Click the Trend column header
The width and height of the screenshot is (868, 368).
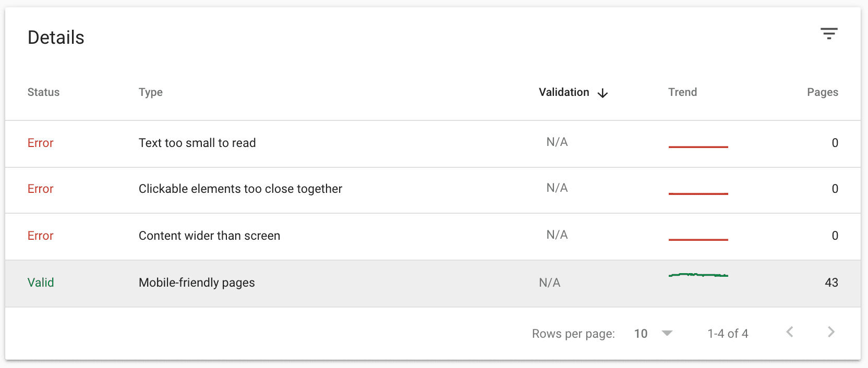(682, 92)
